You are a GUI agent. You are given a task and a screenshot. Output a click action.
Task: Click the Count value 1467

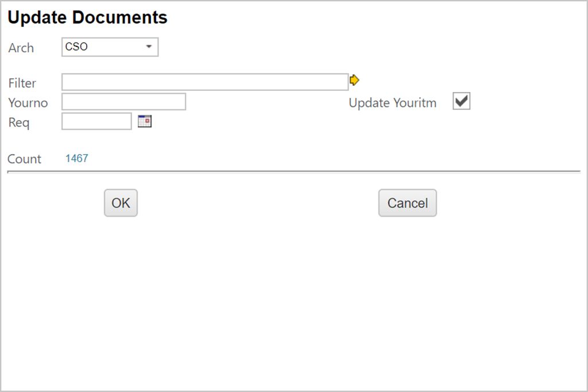point(76,159)
